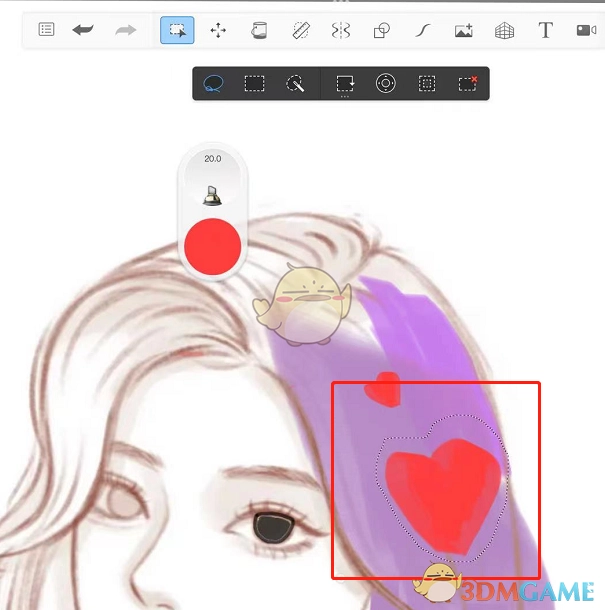Activate the Steady stroke curve tool
This screenshot has height=610, width=605.
tap(422, 30)
